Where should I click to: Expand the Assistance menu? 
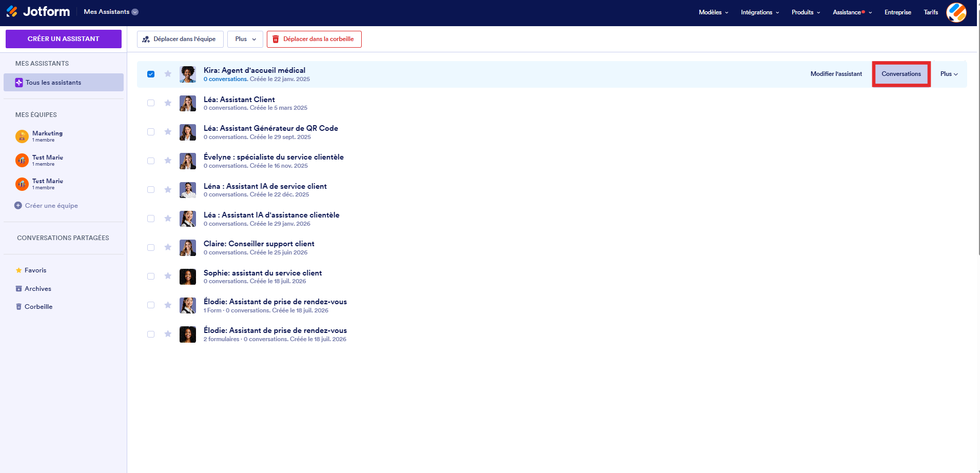852,12
